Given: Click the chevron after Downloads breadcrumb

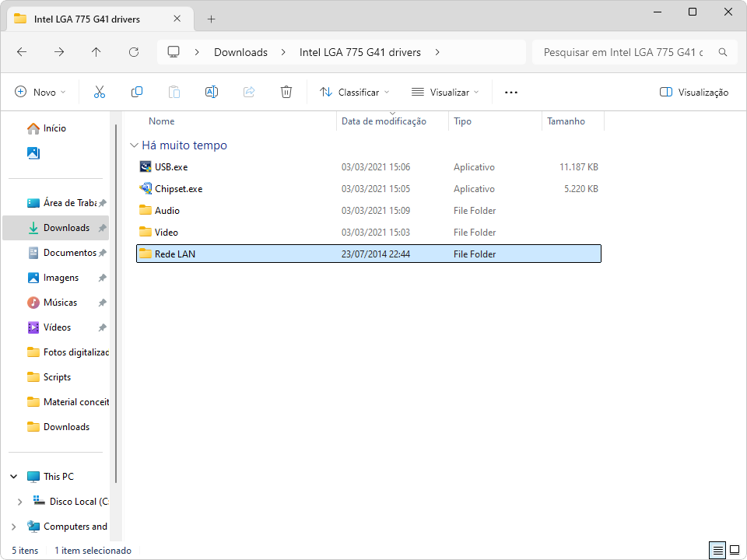Looking at the screenshot, I should pos(283,52).
